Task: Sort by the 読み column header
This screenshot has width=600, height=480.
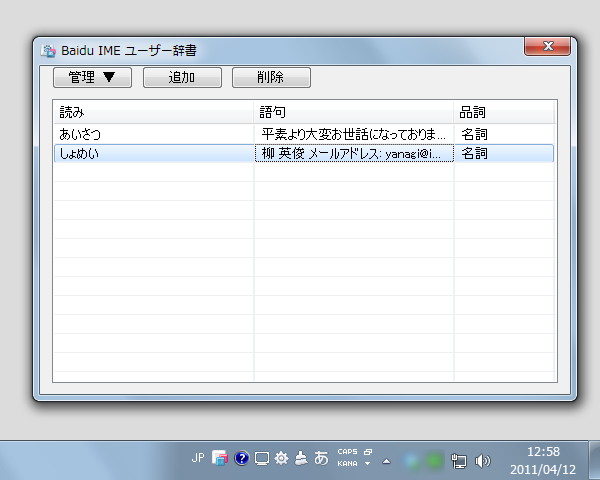Action: pyautogui.click(x=153, y=112)
